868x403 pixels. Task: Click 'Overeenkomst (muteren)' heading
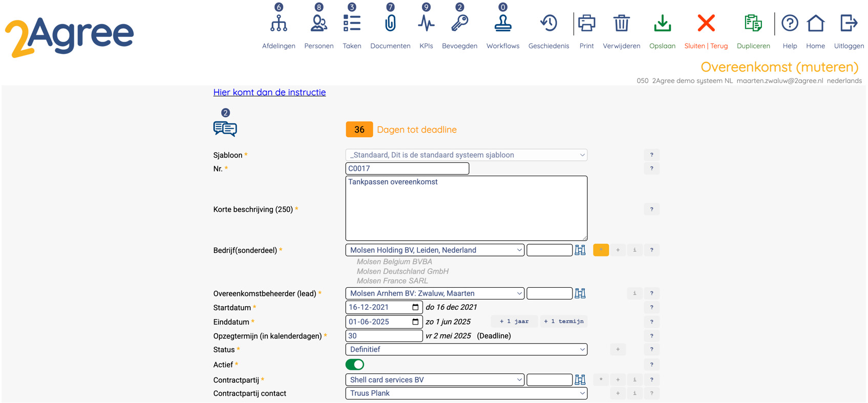pyautogui.click(x=779, y=67)
